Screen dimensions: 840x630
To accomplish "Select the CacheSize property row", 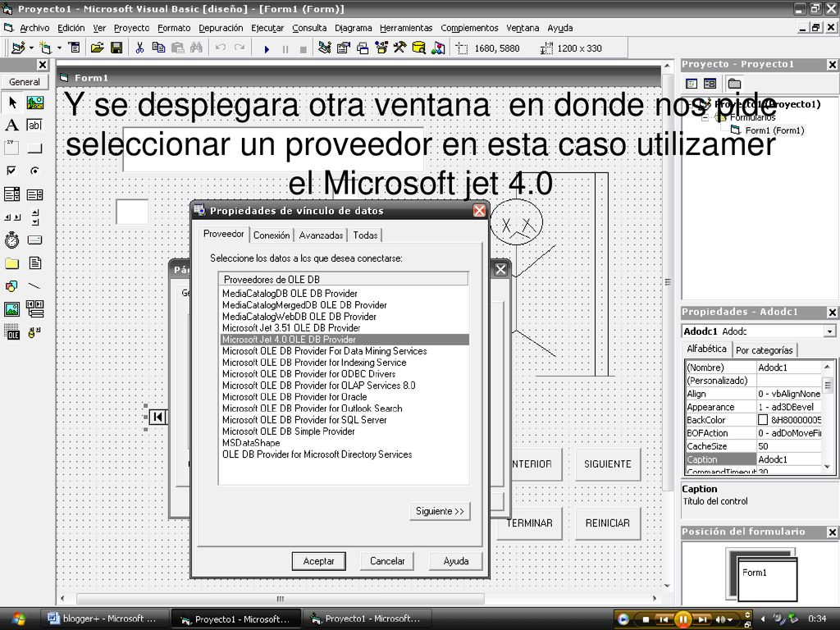I will [x=753, y=446].
